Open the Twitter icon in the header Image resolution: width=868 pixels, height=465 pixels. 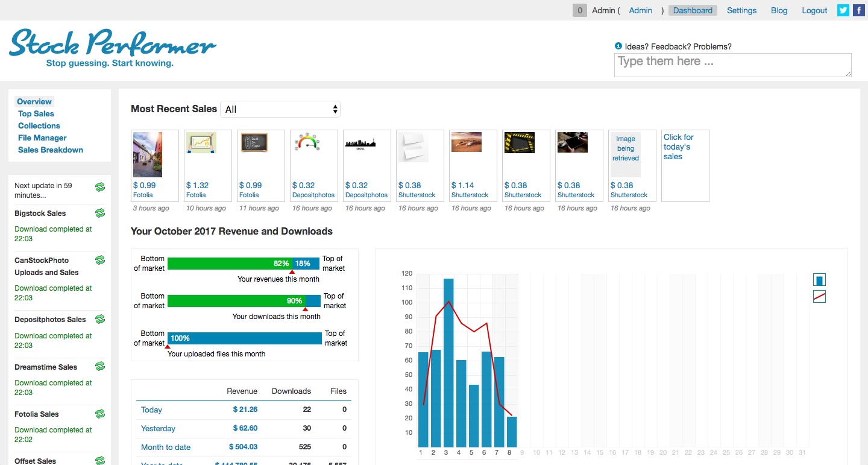coord(843,10)
